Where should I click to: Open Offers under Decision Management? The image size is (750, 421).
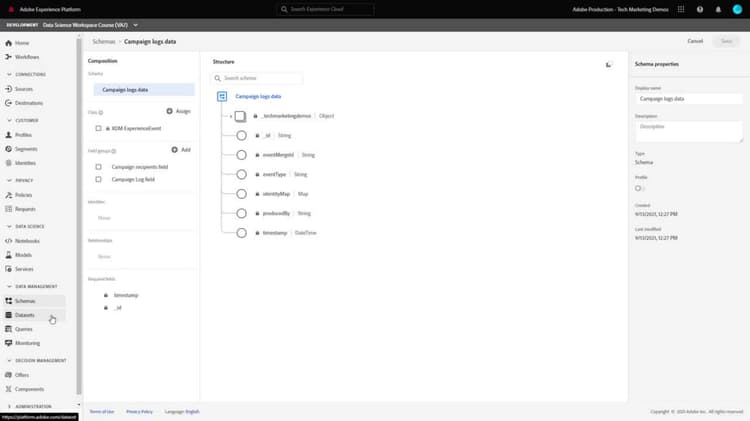[x=22, y=375]
